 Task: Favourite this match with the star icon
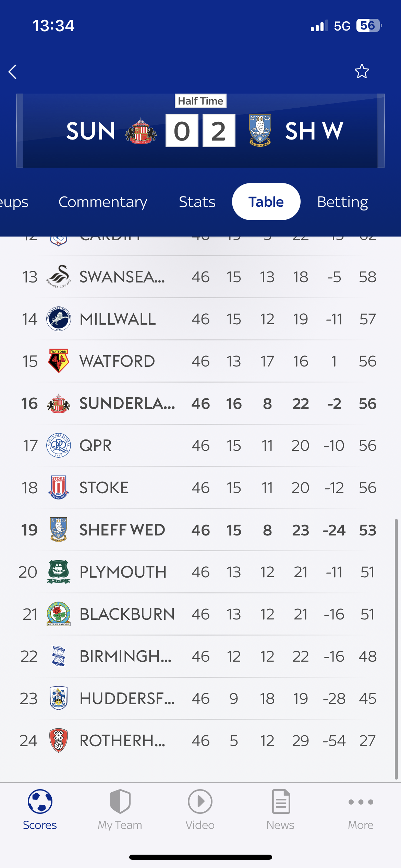coord(362,71)
